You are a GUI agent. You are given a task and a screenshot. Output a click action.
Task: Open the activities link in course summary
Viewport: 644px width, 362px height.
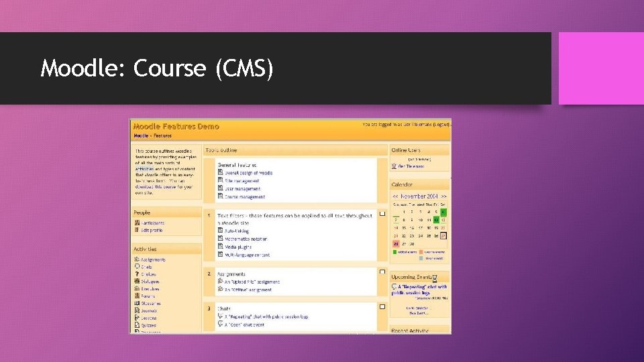tap(144, 169)
